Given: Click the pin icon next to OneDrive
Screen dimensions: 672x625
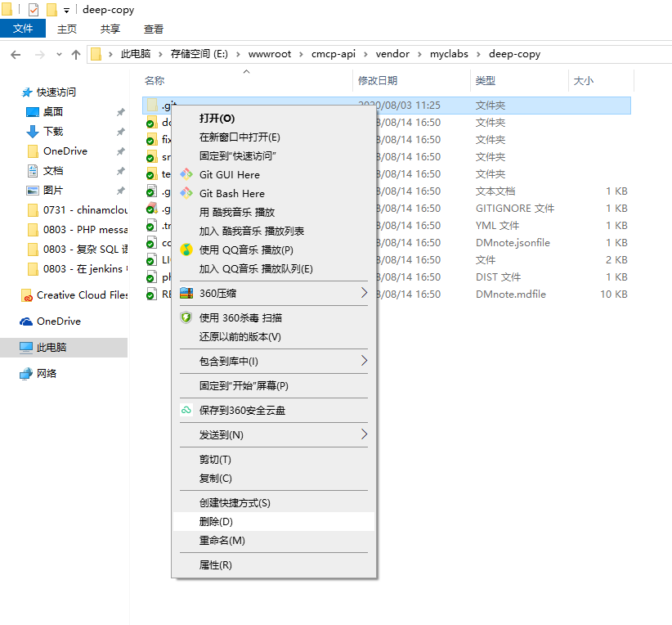Looking at the screenshot, I should tap(121, 151).
